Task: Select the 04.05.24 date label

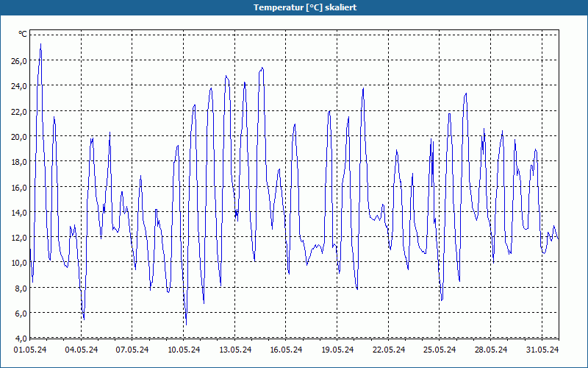Action: 82,350
